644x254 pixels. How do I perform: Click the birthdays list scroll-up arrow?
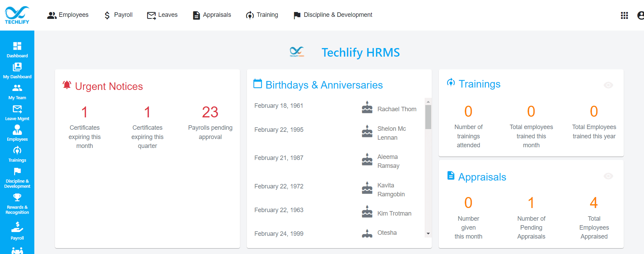428,102
